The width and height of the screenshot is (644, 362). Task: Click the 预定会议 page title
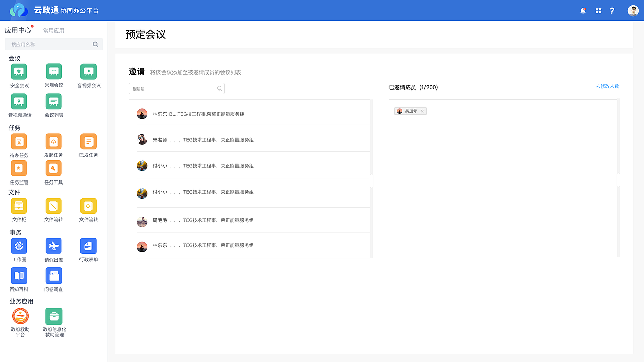[145, 34]
